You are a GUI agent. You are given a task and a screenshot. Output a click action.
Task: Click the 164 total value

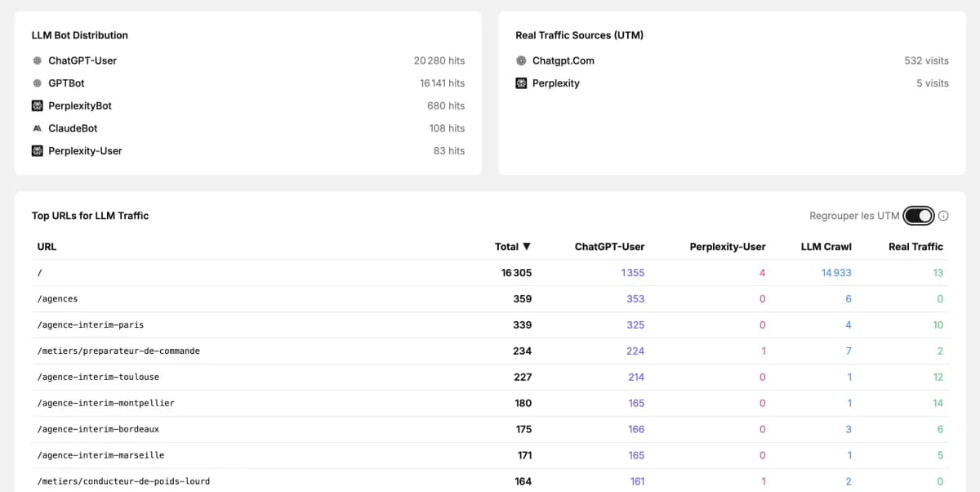click(x=523, y=481)
